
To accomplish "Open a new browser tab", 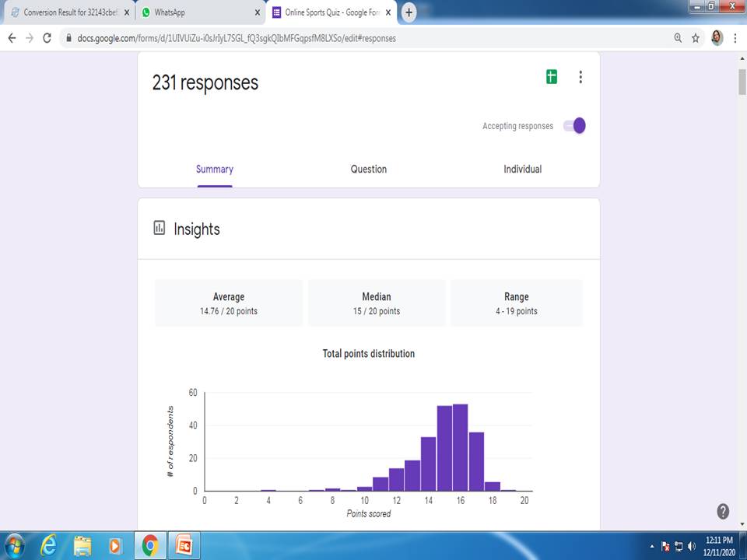I will tap(409, 12).
